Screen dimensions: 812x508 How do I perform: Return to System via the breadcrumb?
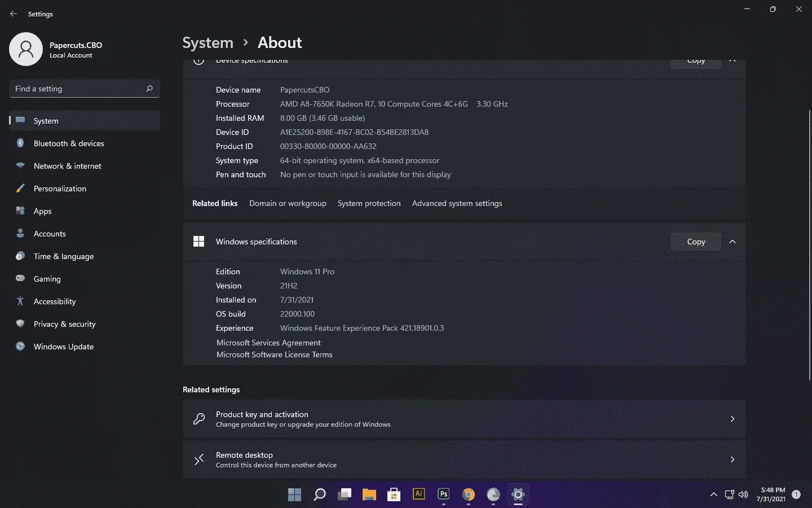click(208, 43)
